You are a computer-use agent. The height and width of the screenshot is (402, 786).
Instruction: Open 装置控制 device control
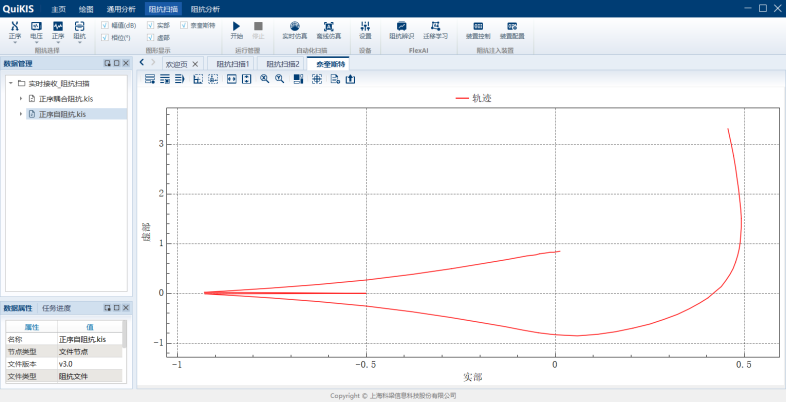[x=478, y=28]
